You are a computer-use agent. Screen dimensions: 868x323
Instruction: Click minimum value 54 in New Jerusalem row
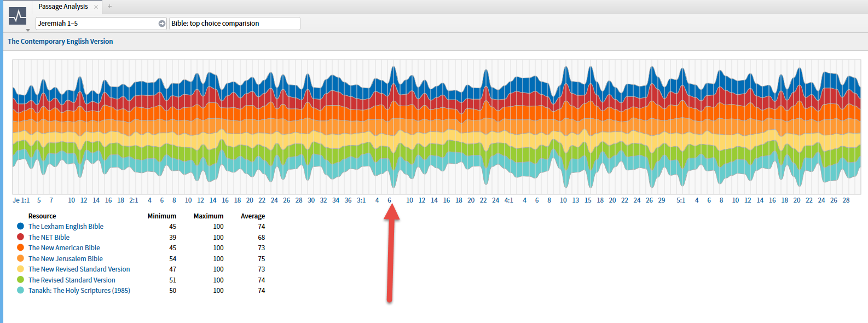pyautogui.click(x=173, y=259)
